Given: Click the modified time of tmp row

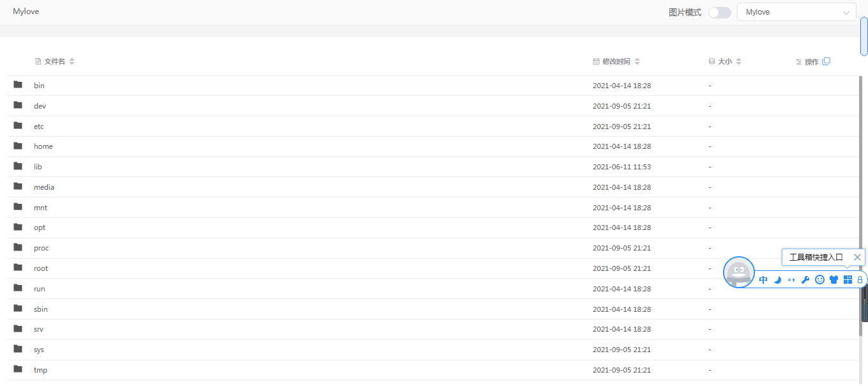Looking at the screenshot, I should coord(621,369).
